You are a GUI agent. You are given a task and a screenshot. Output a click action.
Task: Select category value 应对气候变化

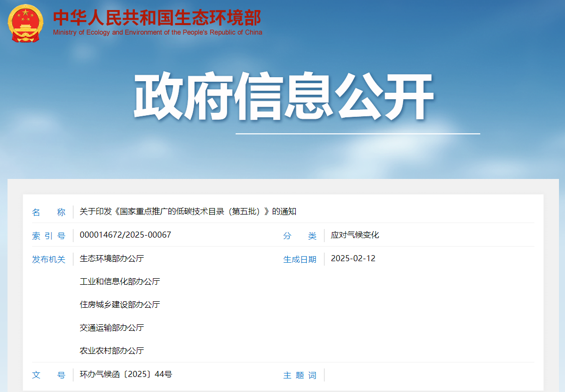[355, 235]
